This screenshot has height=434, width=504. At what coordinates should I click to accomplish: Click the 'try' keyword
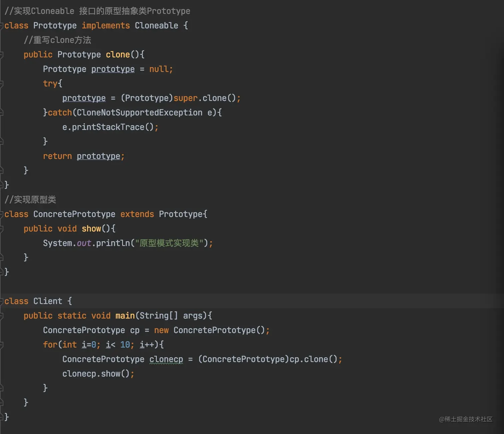pos(50,84)
